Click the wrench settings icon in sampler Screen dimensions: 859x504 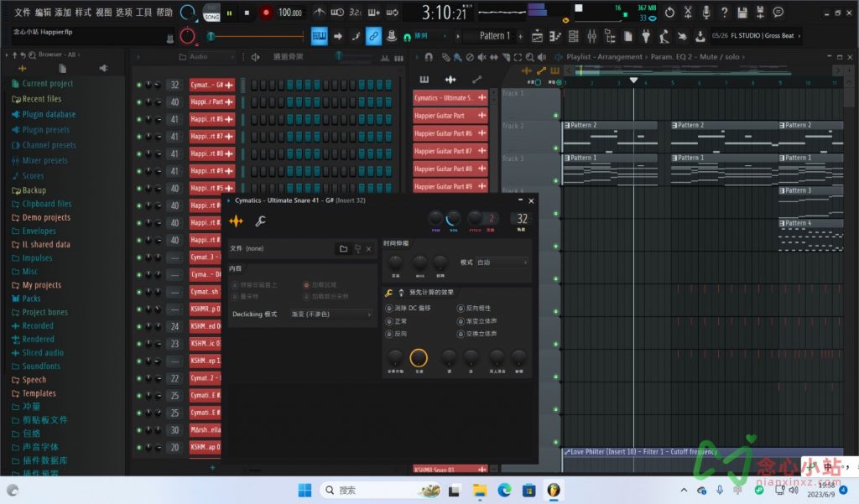tap(260, 221)
